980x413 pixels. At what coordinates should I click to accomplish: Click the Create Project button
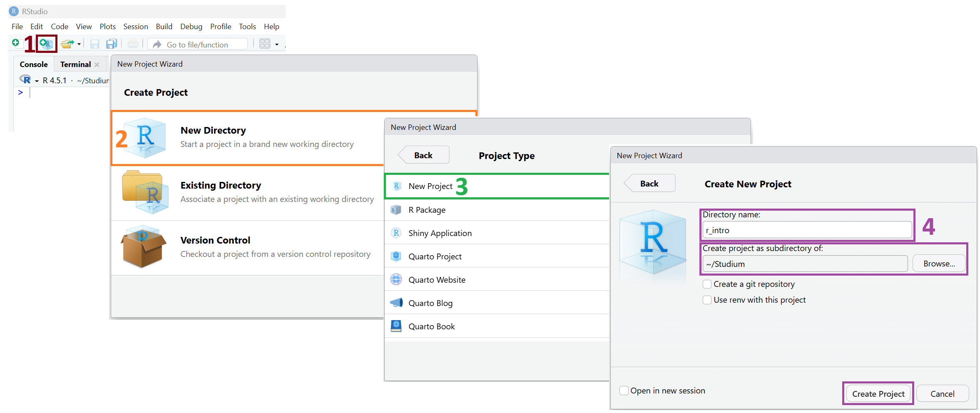click(x=878, y=394)
